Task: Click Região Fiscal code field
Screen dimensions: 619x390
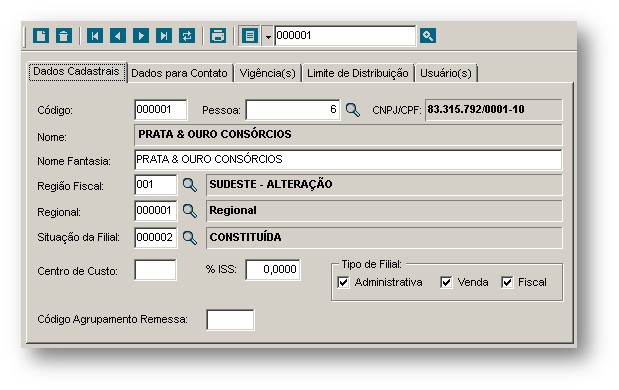Action: click(156, 185)
